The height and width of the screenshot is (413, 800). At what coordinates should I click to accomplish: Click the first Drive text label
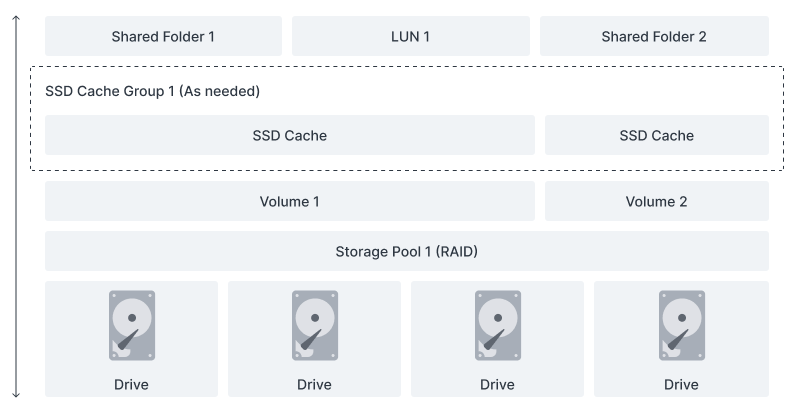click(131, 384)
